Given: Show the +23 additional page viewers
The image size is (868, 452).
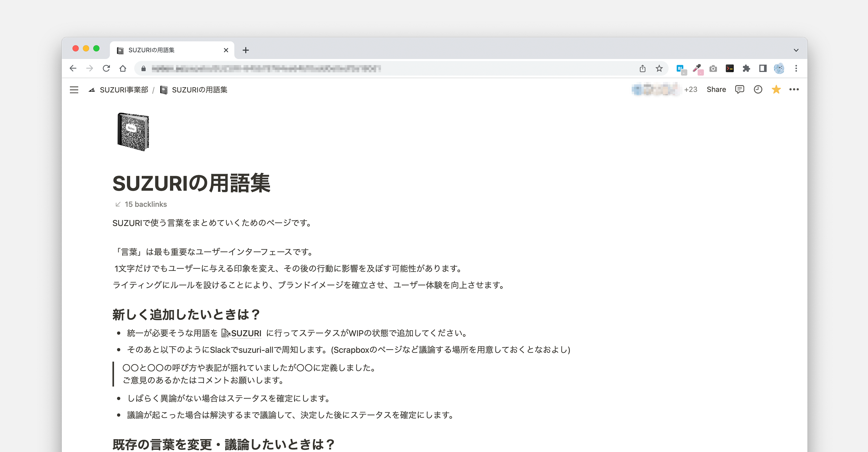Looking at the screenshot, I should [x=690, y=89].
